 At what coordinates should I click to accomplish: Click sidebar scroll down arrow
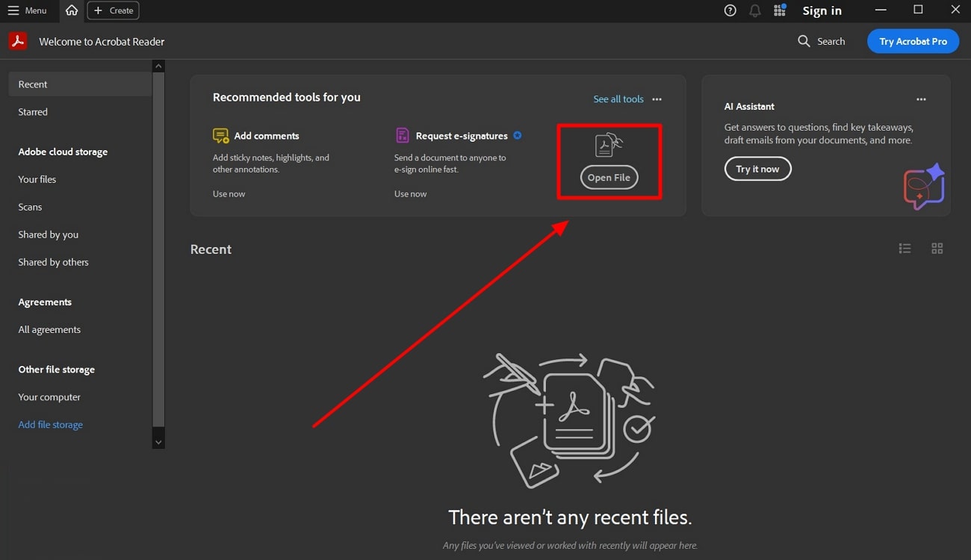coord(158,442)
